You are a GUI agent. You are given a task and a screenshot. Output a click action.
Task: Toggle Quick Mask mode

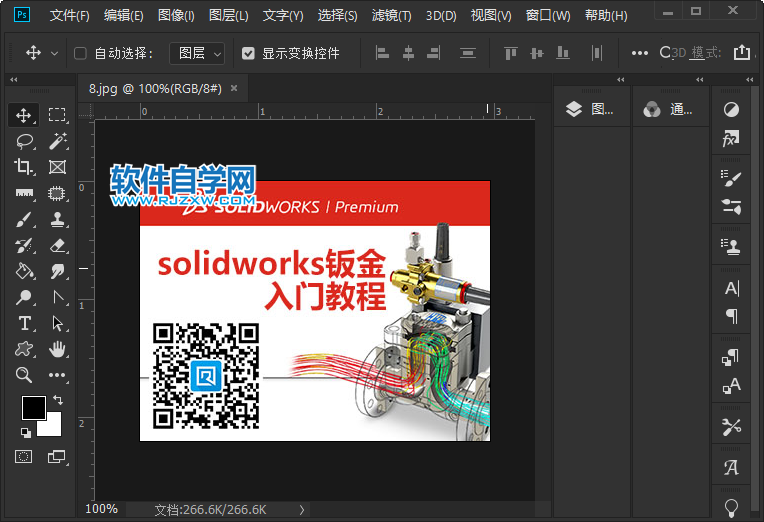tap(24, 456)
